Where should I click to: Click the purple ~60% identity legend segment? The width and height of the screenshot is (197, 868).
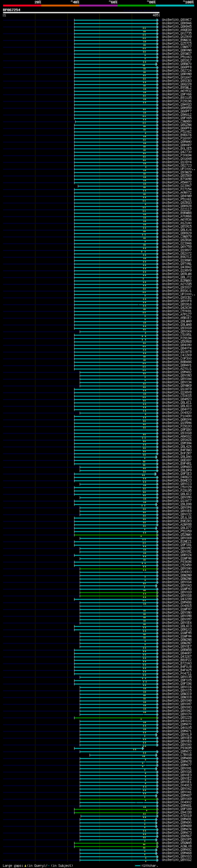point(99,6)
